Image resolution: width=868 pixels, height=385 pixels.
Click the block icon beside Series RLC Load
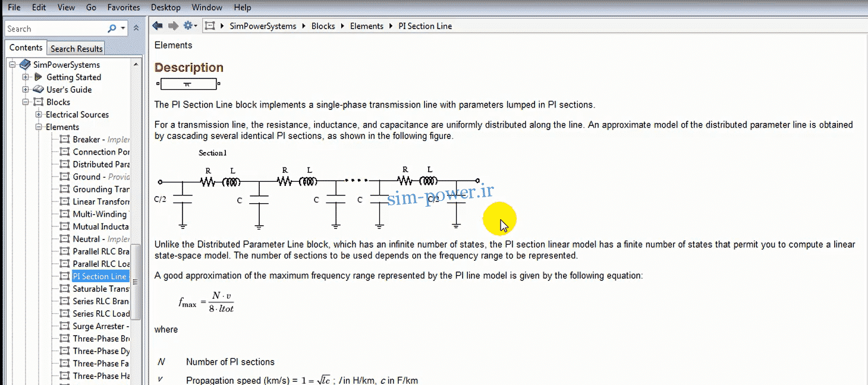pos(65,314)
